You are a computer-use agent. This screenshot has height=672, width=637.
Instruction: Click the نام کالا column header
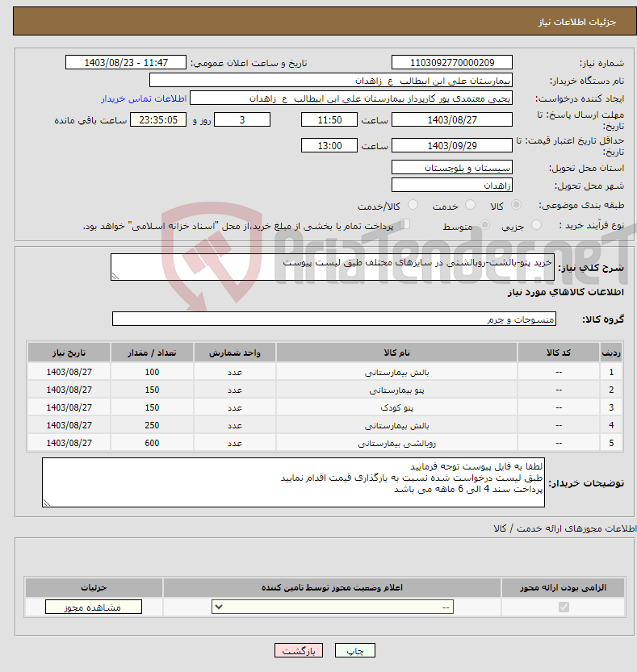point(396,353)
